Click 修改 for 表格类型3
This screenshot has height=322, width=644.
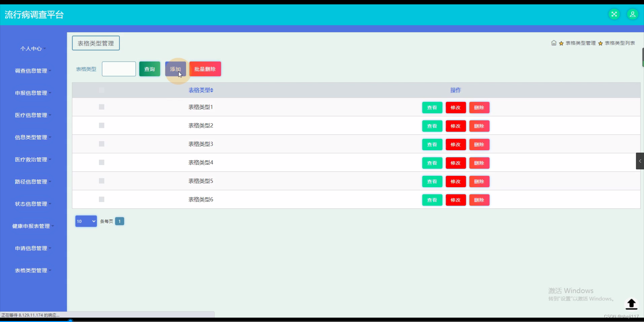[455, 145]
